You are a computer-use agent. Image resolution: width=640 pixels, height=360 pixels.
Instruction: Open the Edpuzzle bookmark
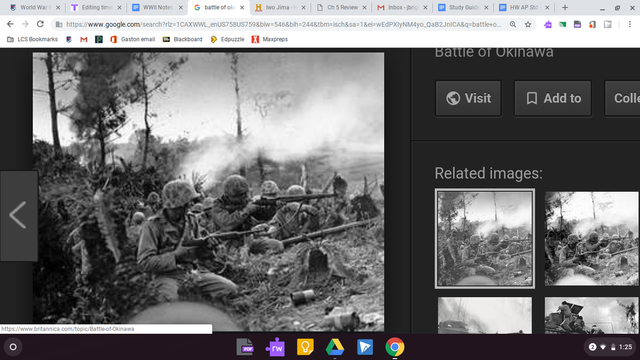click(227, 39)
